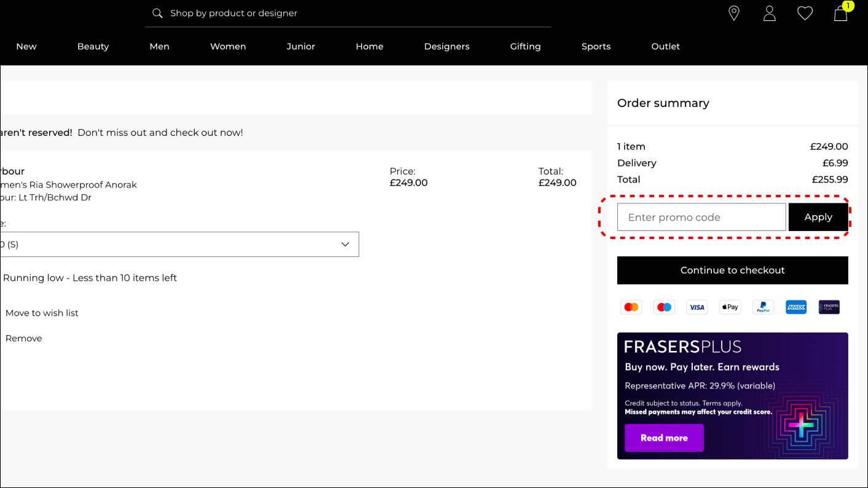Select the Mastercard payment icon
This screenshot has height=488, width=868.
point(631,307)
